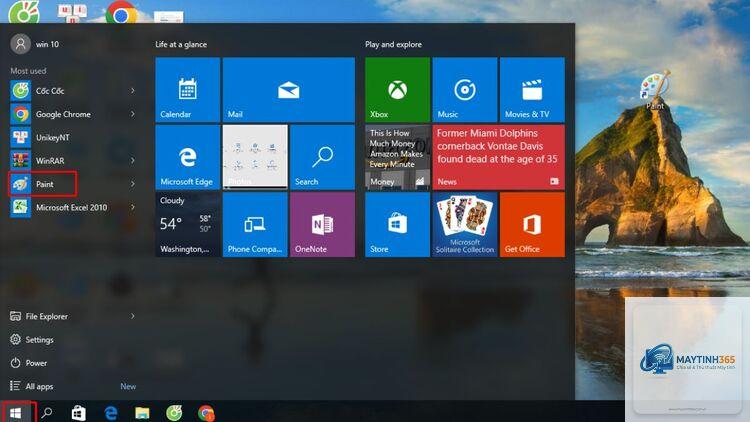This screenshot has height=422, width=750.
Task: Click the New label beside All apps
Action: coord(128,386)
